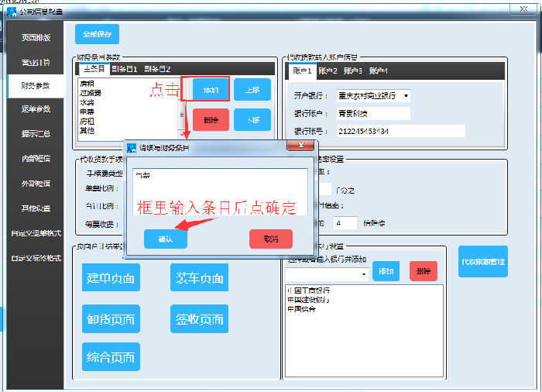
Task: Close the finance item dialog with X
Action: coord(299,146)
